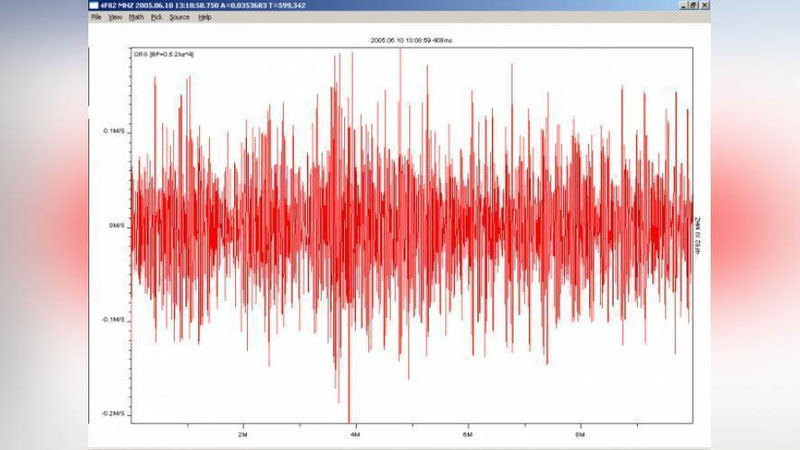Open the Pick menu
800x450 pixels.
(156, 17)
